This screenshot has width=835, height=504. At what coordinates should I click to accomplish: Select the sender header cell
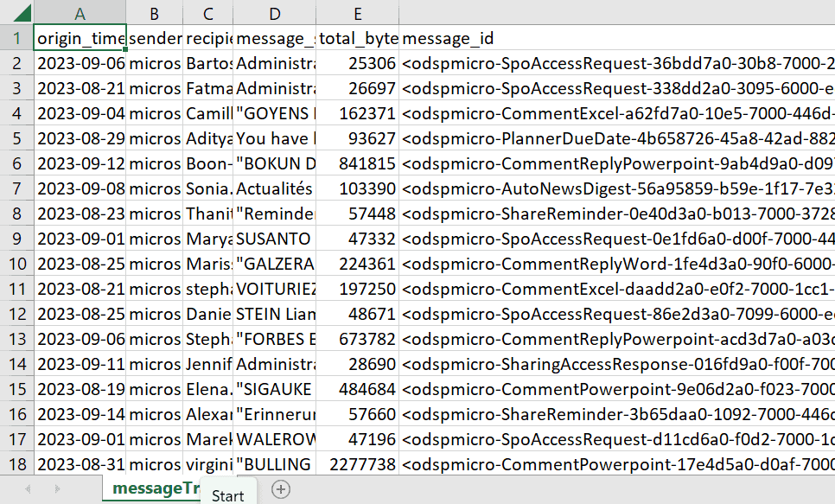point(154,40)
